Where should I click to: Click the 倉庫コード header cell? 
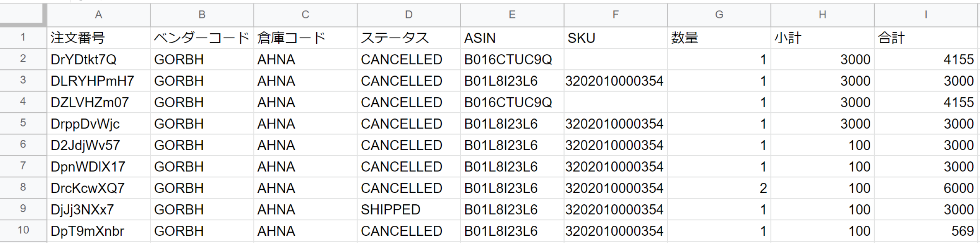click(x=305, y=38)
